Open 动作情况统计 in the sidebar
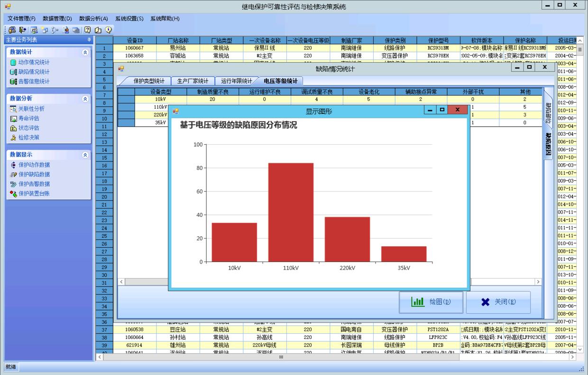Screen dimensions: 588x375 click(33, 62)
